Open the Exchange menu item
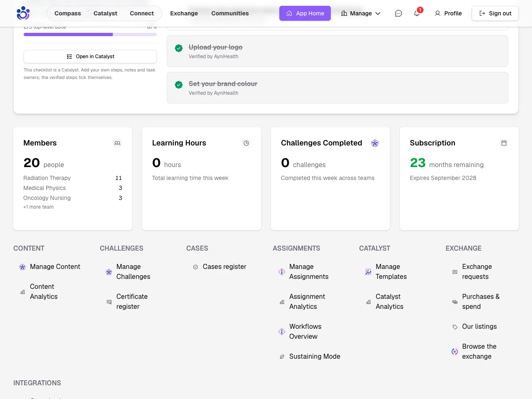 click(x=184, y=13)
